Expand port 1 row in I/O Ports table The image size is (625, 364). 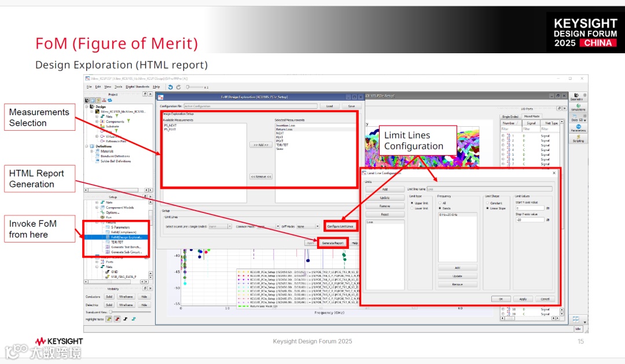(x=503, y=135)
